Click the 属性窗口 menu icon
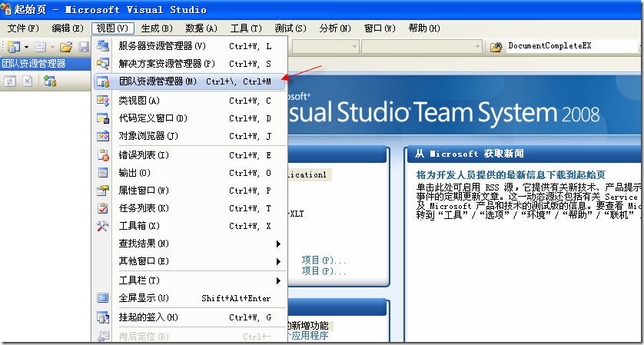The width and height of the screenshot is (644, 345). (x=103, y=190)
